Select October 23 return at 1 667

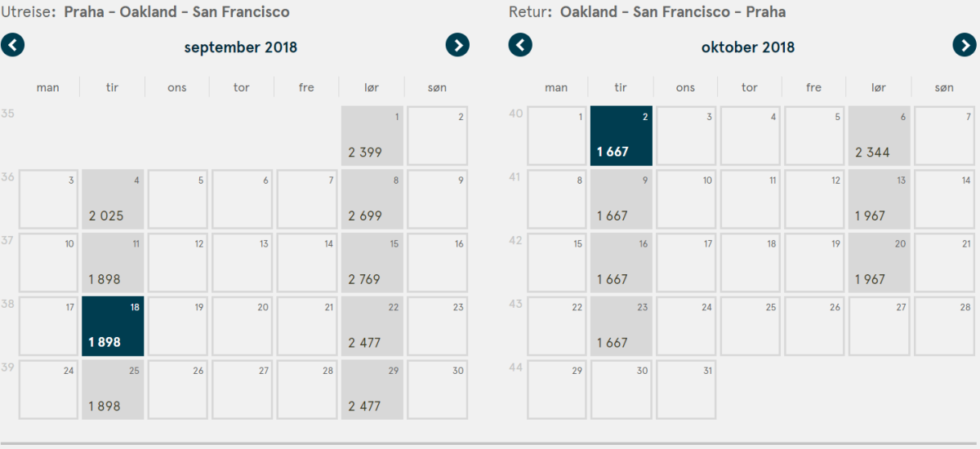tap(621, 327)
